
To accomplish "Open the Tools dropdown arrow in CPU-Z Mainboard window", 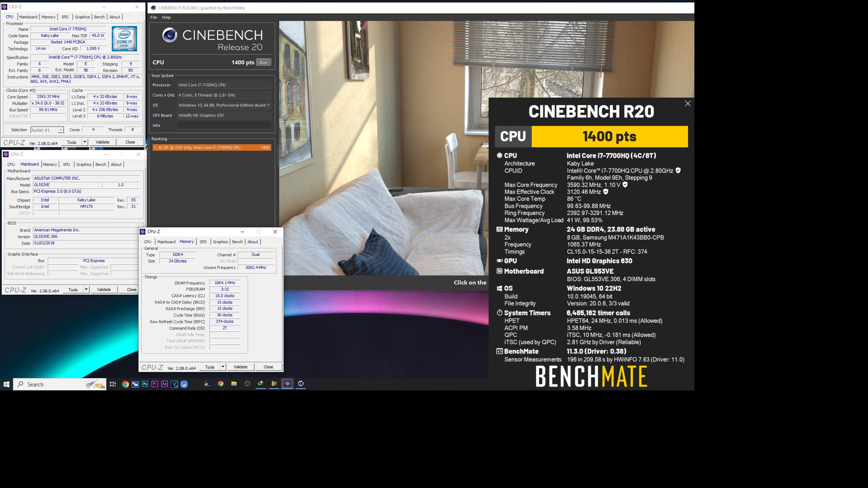I will (x=86, y=290).
